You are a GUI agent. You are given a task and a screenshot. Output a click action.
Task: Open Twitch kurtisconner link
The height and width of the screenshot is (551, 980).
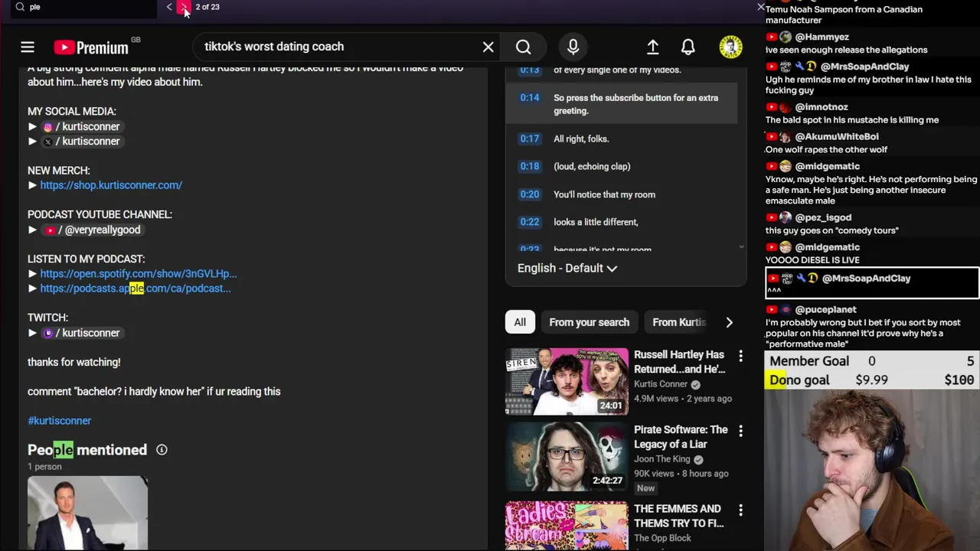pos(81,333)
